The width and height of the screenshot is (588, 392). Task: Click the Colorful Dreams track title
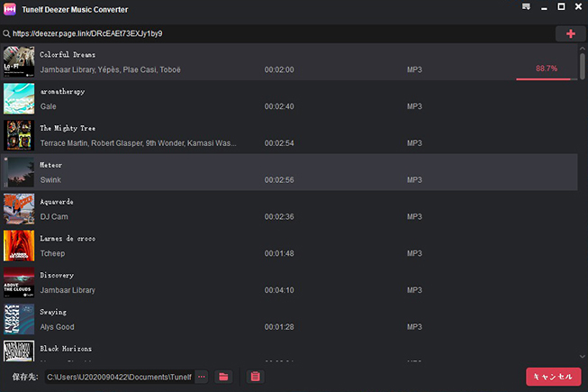click(x=68, y=55)
